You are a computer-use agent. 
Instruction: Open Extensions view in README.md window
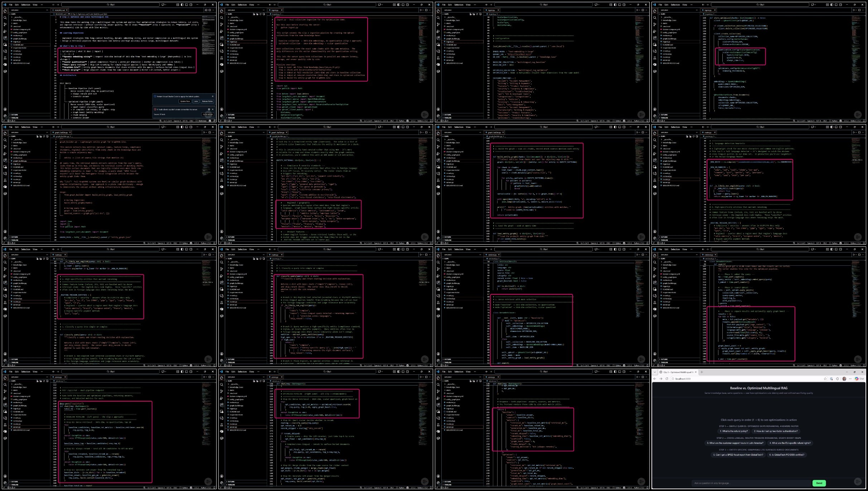point(5,38)
